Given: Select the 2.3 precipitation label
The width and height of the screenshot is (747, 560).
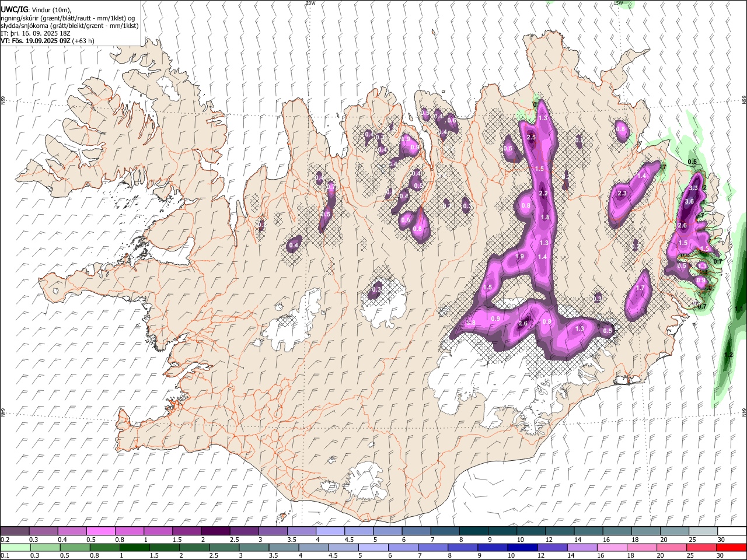Looking at the screenshot, I should point(622,193).
